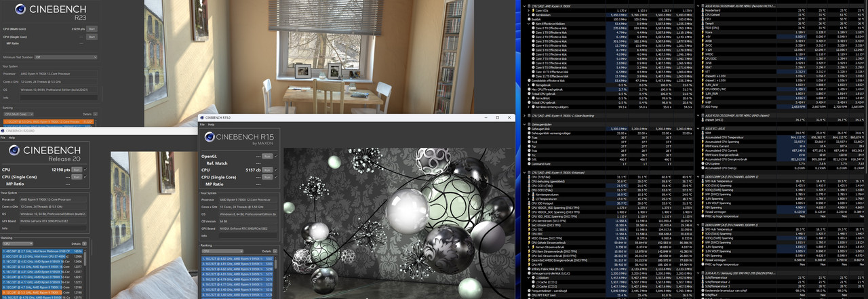868x299 pixels.
Task: Open the CPU ranking dropdown in Cinebench R20
Action: pos(18,243)
